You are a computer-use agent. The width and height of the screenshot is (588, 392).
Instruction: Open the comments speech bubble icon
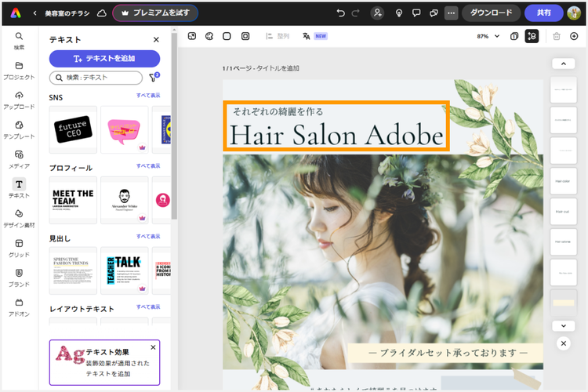(416, 13)
